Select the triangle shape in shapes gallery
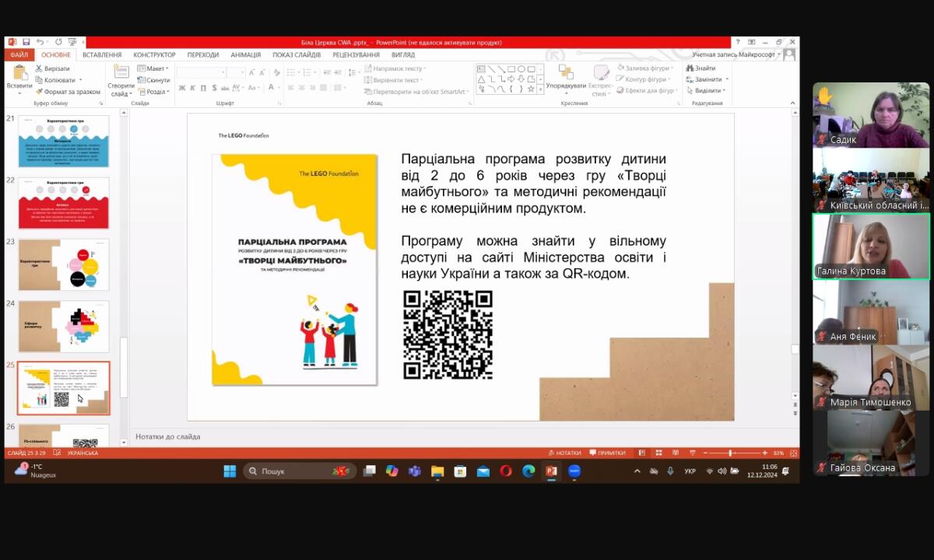The width and height of the screenshot is (934, 560). pos(482,79)
